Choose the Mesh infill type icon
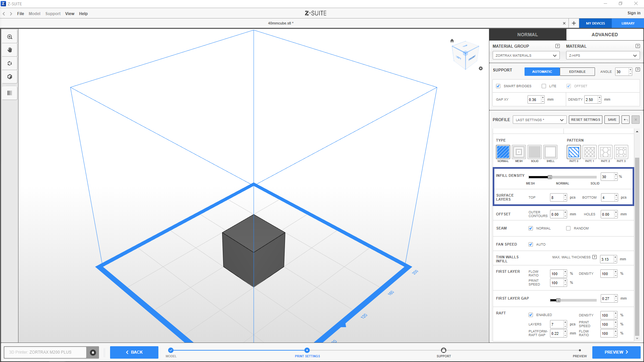Image resolution: width=644 pixels, height=362 pixels. [x=518, y=152]
